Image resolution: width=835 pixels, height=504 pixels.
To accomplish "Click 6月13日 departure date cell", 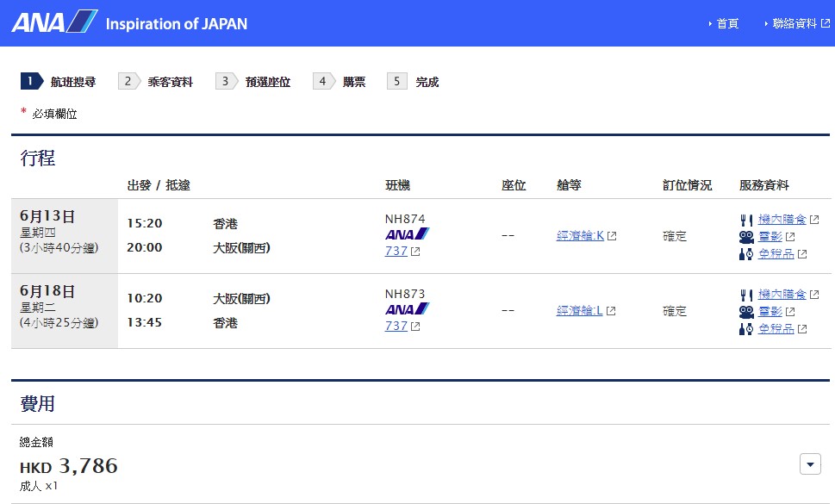I will tap(65, 236).
